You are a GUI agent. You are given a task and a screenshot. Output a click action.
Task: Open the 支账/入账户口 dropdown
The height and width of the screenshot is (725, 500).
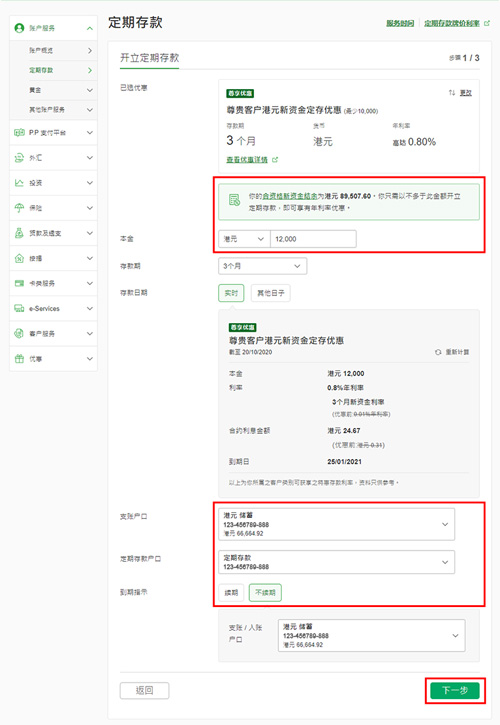click(371, 636)
